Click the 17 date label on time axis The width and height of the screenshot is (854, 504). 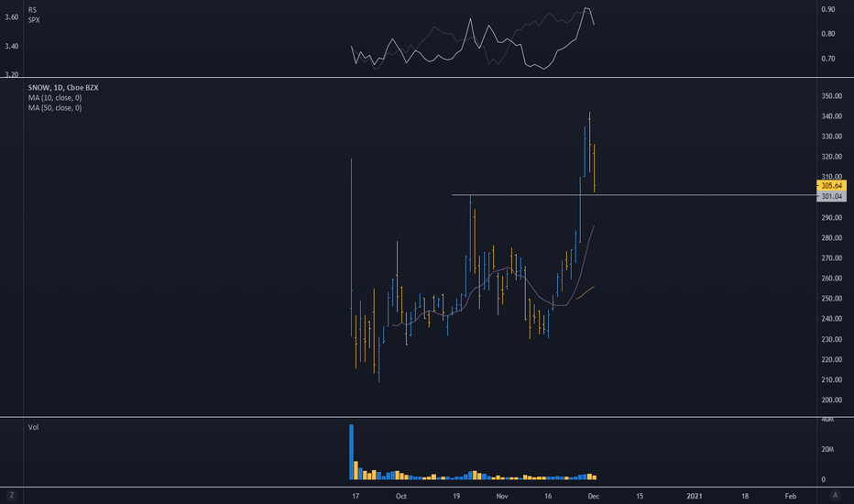click(x=356, y=496)
